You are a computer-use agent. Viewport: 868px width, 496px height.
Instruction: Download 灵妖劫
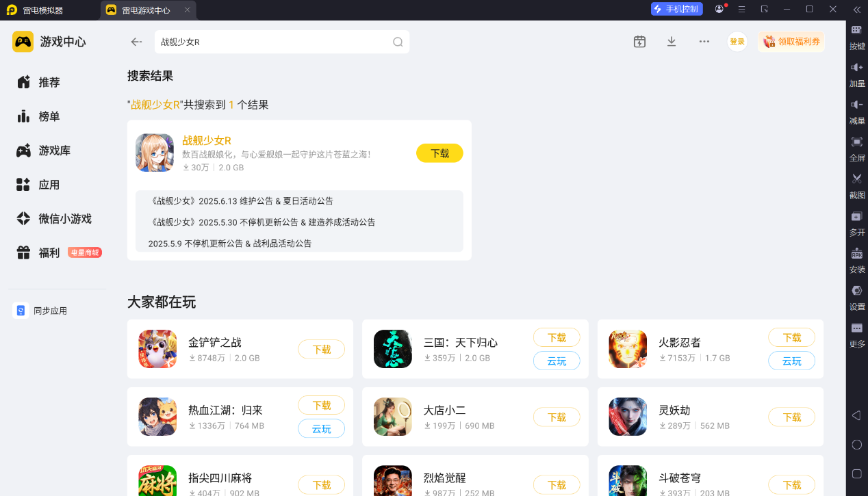[791, 417]
